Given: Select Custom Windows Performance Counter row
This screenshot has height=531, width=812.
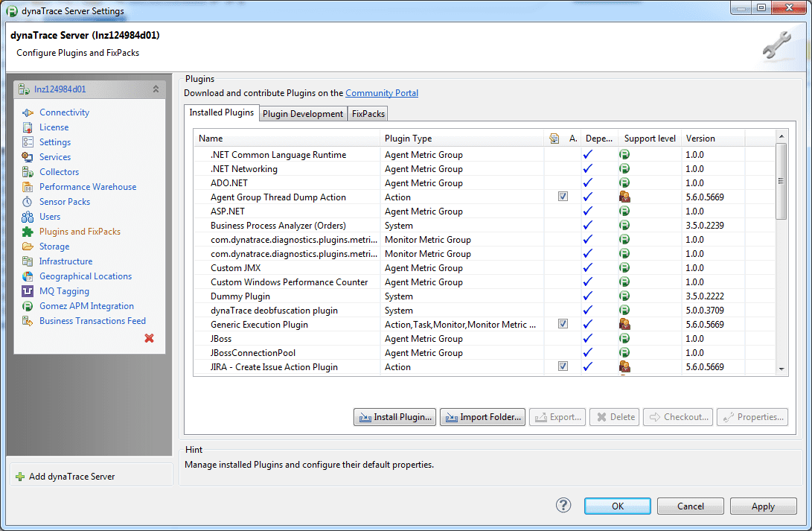Looking at the screenshot, I should (x=485, y=282).
